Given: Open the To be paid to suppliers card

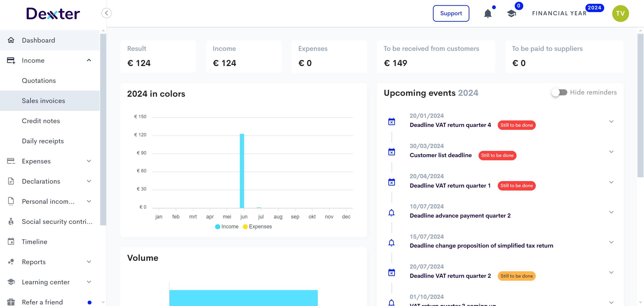Looking at the screenshot, I should (564, 57).
